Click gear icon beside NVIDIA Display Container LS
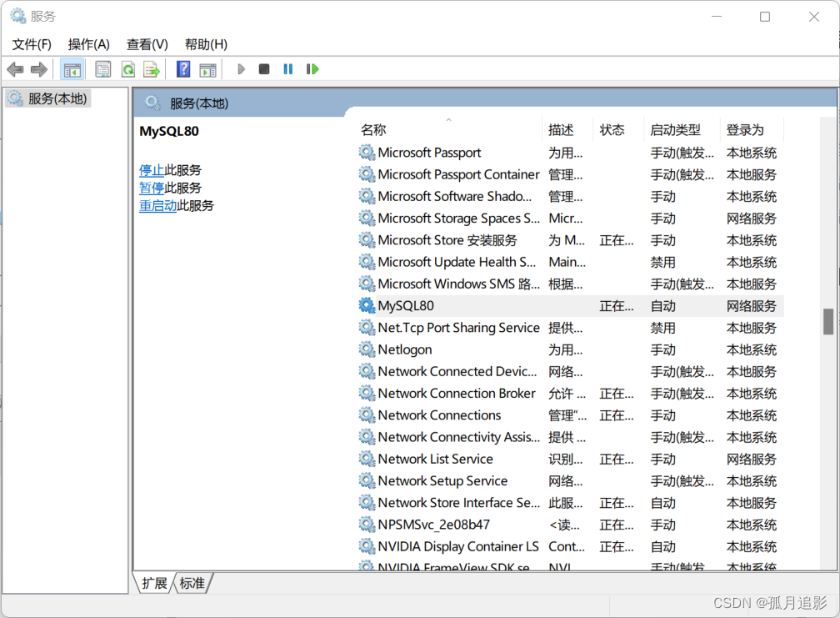The image size is (840, 618). point(367,546)
